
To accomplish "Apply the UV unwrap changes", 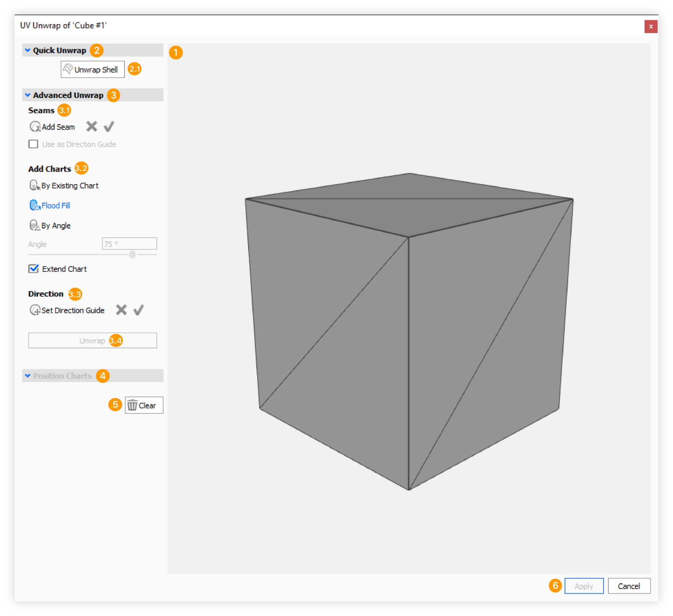I will 584,586.
